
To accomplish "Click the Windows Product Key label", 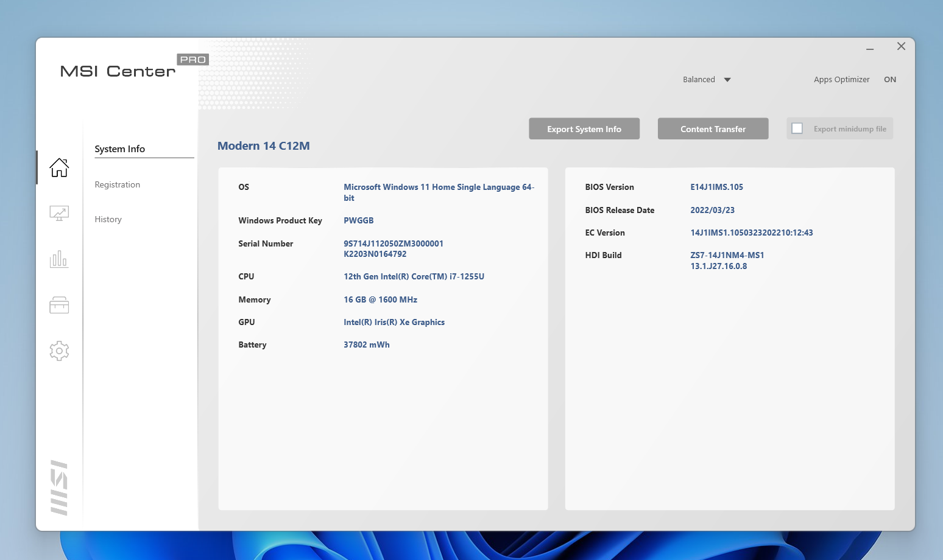I will point(280,220).
